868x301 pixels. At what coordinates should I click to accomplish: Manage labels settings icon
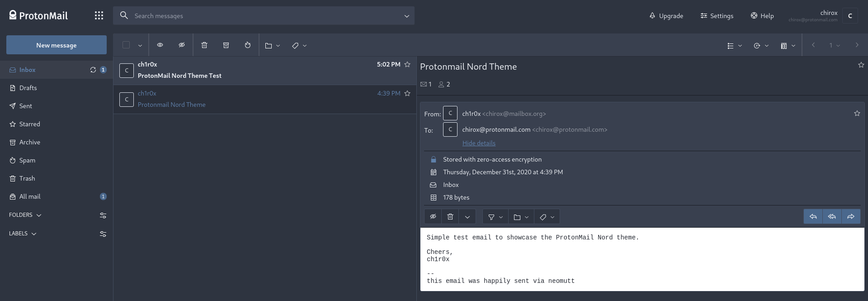(x=103, y=234)
